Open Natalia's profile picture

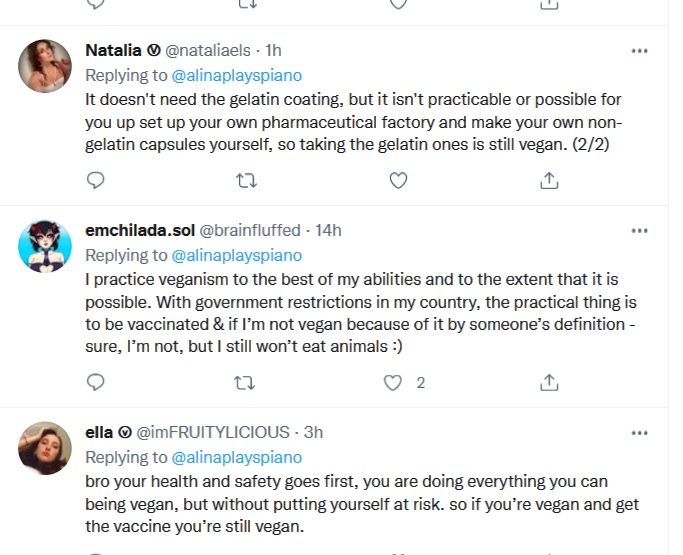45,66
